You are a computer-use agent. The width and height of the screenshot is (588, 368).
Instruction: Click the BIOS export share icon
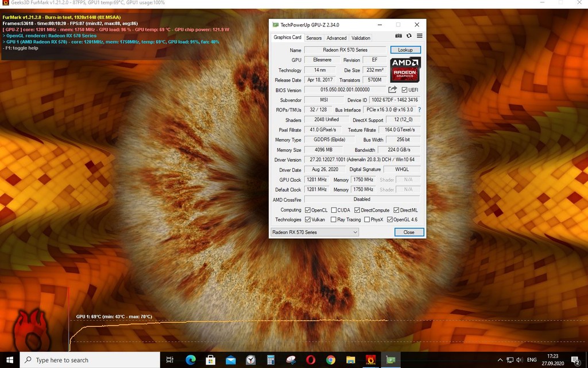[x=392, y=89]
